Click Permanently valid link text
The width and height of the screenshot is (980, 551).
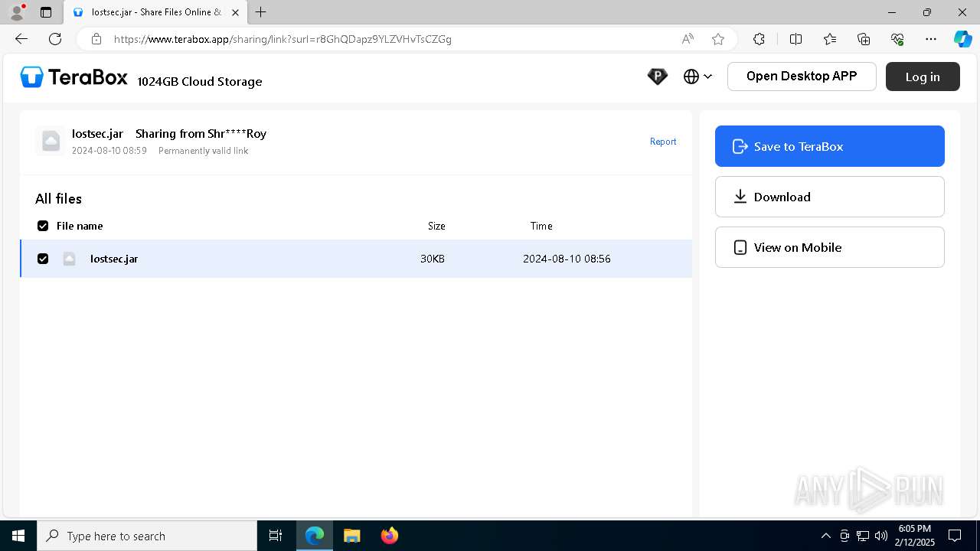203,151
